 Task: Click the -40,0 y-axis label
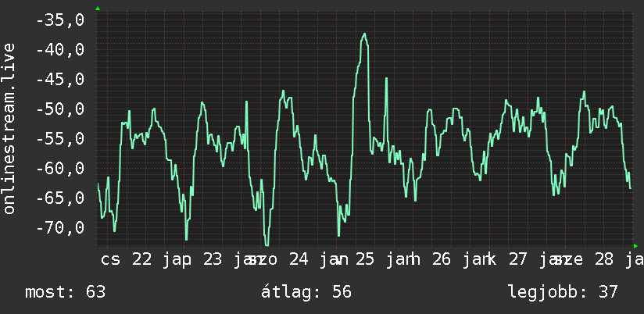pyautogui.click(x=60, y=50)
